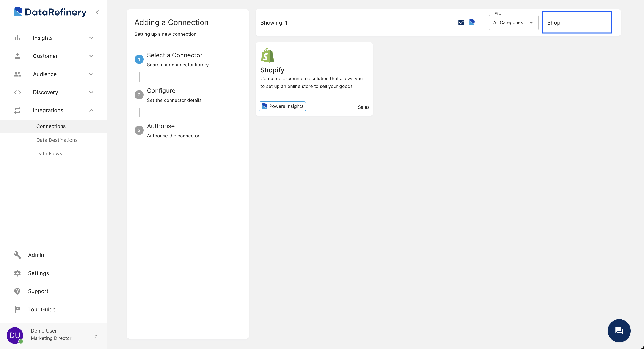This screenshot has width=644, height=349.
Task: Open the Integrations menu item
Action: click(x=53, y=110)
